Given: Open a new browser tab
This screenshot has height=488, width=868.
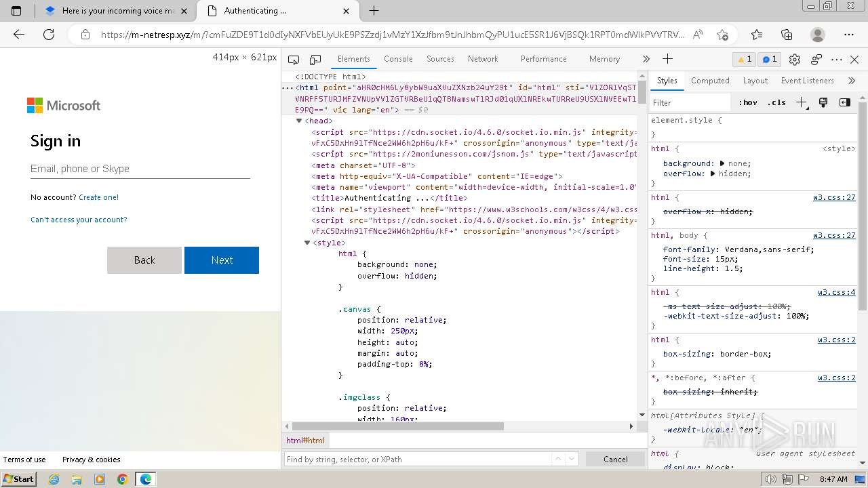Looking at the screenshot, I should pos(374,11).
